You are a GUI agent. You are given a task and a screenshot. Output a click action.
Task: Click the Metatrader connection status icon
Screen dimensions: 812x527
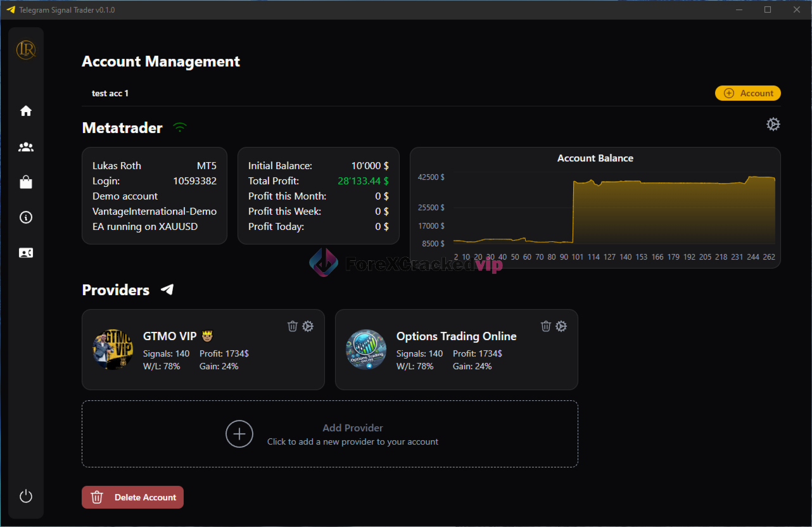coord(181,128)
